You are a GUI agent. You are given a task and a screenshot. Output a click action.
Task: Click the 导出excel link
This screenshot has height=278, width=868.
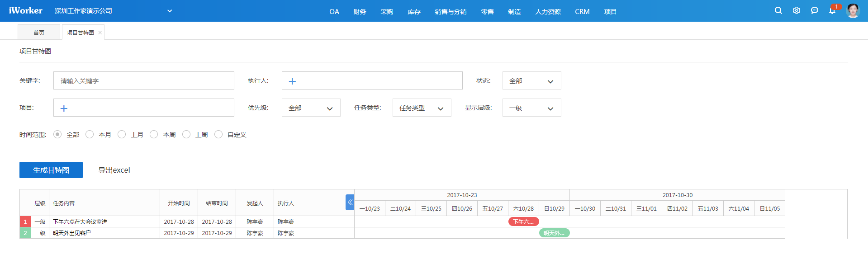[114, 170]
